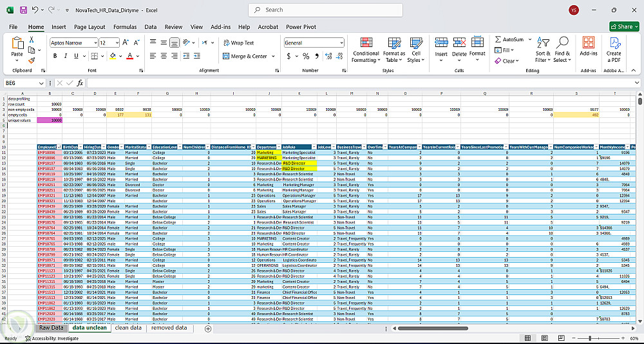This screenshot has width=644, height=344.
Task: Click the Share button
Action: pos(623,26)
